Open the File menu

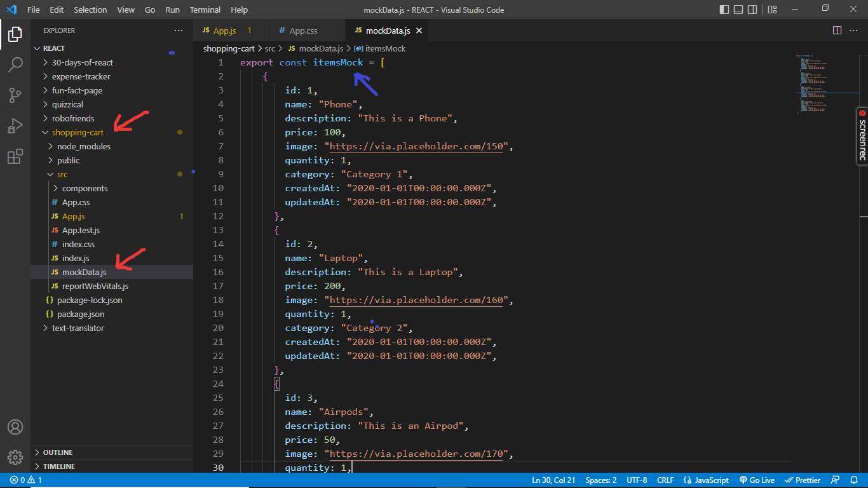point(33,10)
